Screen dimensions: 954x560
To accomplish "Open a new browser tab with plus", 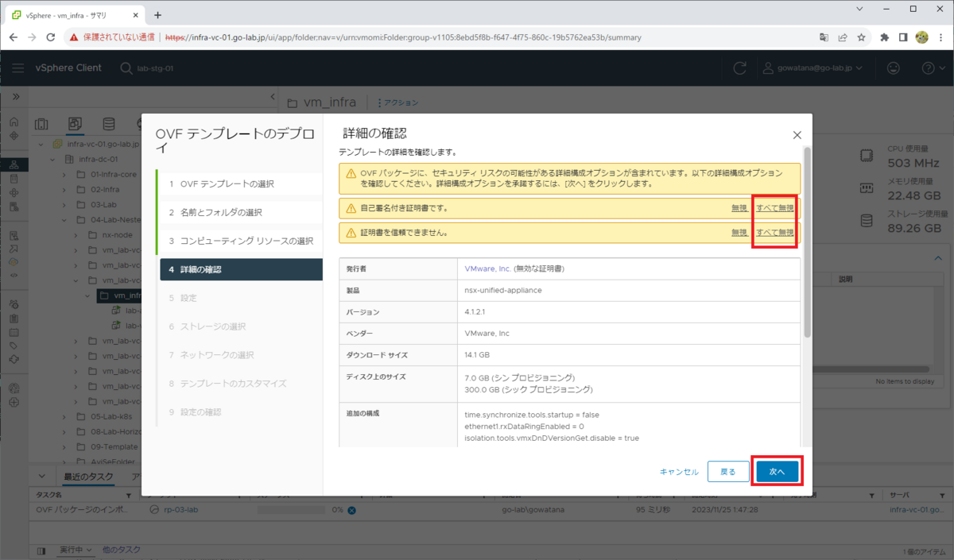I will (157, 15).
